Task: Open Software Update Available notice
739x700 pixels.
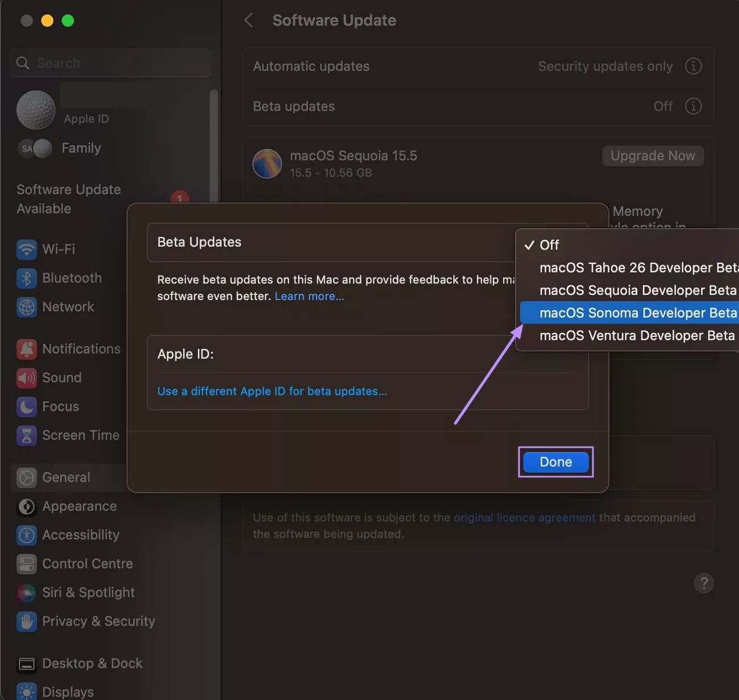Action: click(x=69, y=199)
